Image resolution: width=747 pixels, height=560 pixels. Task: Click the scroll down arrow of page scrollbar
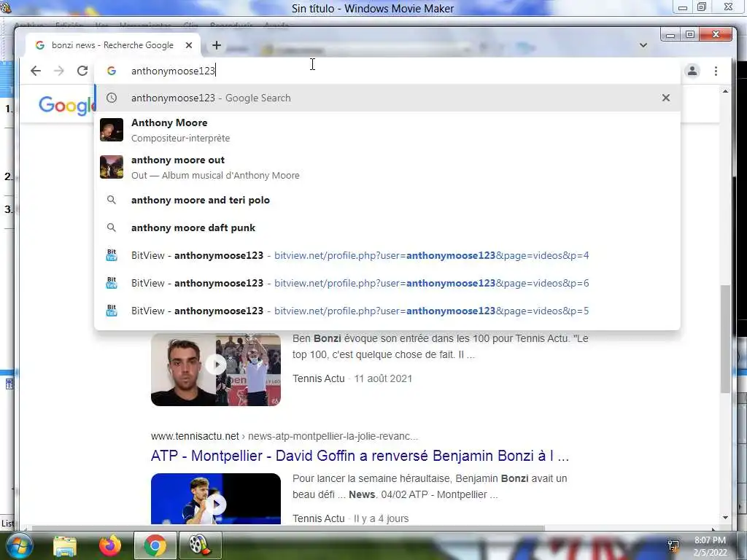(x=725, y=518)
